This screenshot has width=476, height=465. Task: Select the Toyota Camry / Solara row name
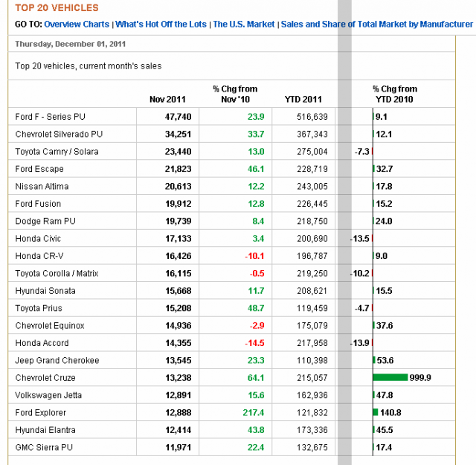point(57,152)
